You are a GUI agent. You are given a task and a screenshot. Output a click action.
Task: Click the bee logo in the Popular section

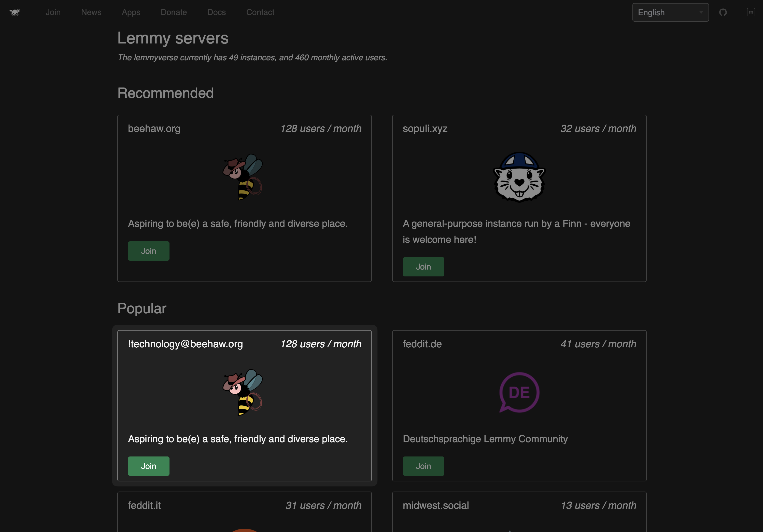tap(243, 392)
